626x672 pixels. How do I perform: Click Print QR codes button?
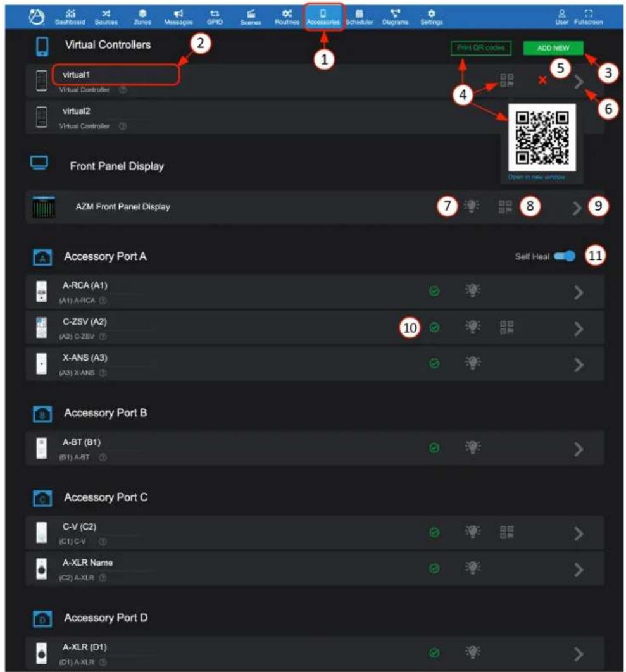tap(480, 48)
